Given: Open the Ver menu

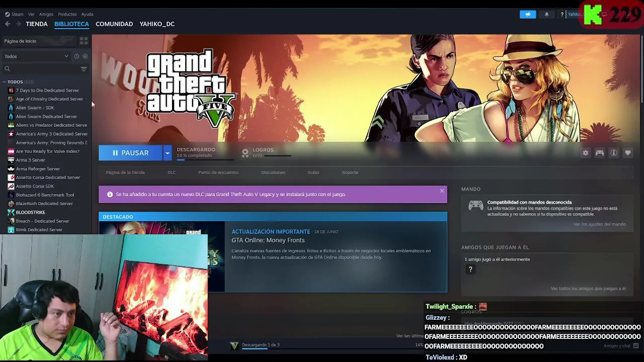Looking at the screenshot, I should [x=31, y=14].
